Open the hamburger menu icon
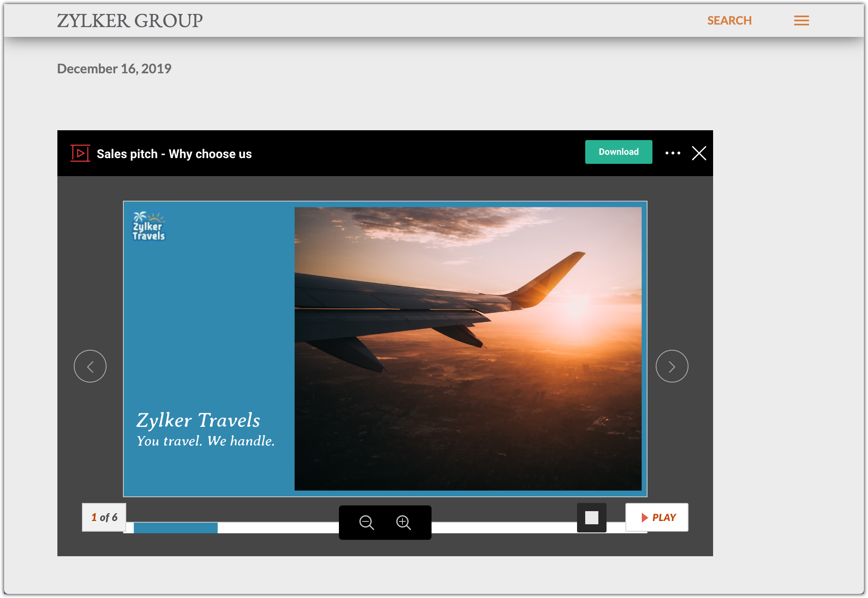868x598 pixels. (801, 20)
